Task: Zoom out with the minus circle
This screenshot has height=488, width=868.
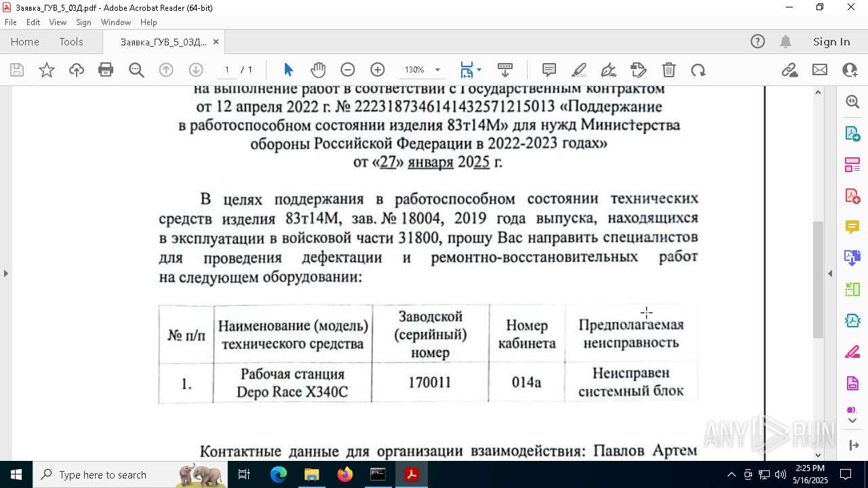Action: (348, 70)
